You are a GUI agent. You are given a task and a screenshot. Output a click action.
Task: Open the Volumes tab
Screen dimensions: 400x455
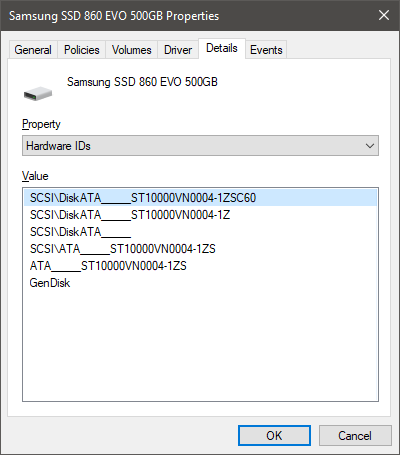pyautogui.click(x=131, y=50)
